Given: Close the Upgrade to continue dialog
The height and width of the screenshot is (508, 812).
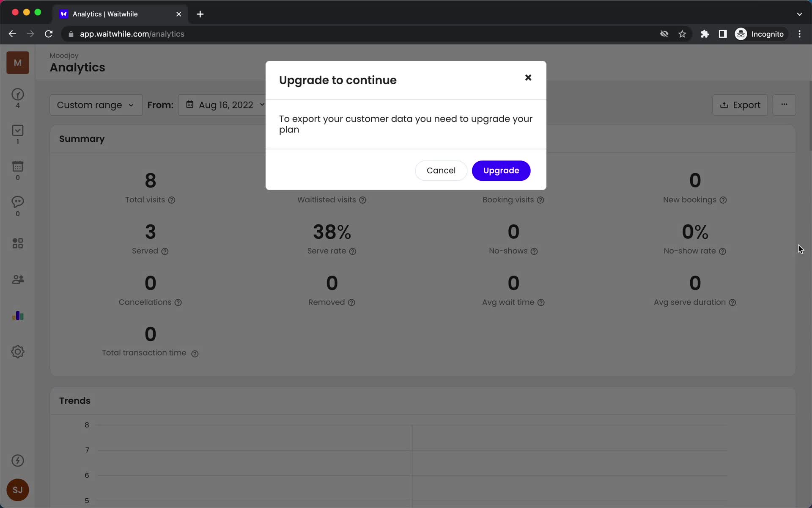Looking at the screenshot, I should [x=528, y=77].
